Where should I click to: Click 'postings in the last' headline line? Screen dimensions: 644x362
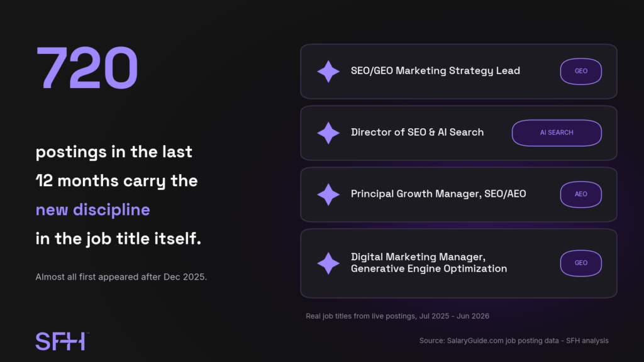[114, 152]
